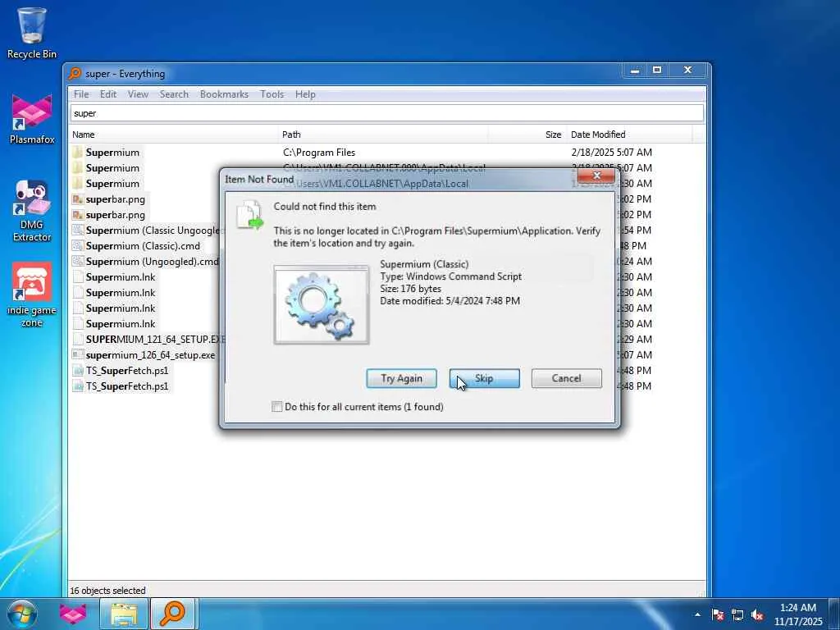Open the File menu in Everything

(x=81, y=94)
